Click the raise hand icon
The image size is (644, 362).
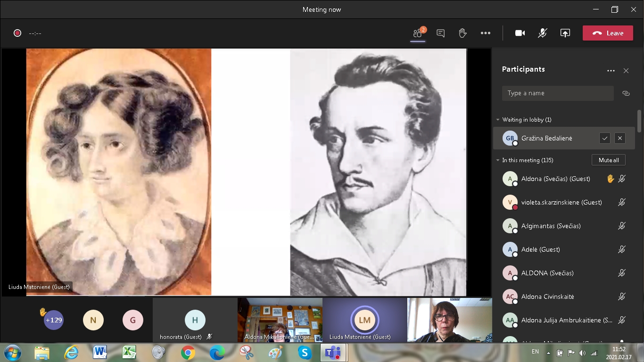(462, 33)
